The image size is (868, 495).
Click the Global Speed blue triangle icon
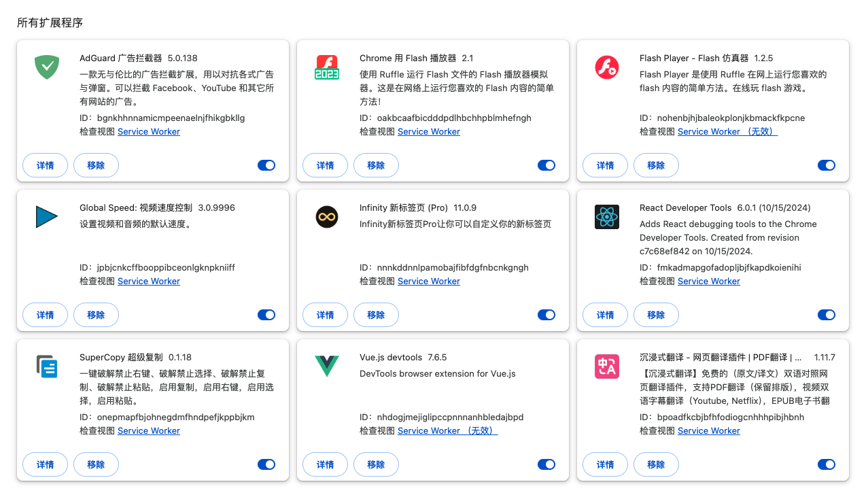point(47,216)
